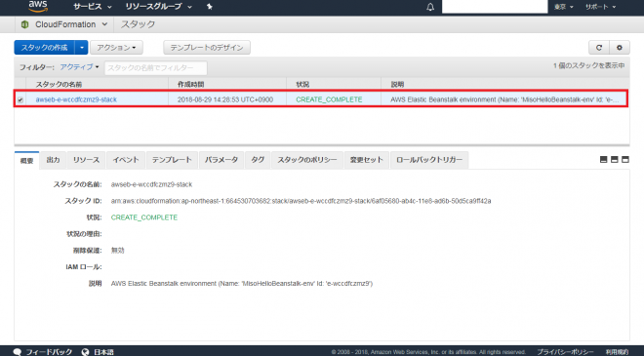Switch to the 変更セット tab
This screenshot has height=356, width=644.
366,160
